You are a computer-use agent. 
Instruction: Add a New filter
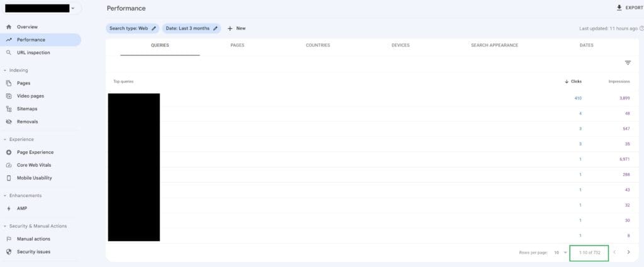click(x=236, y=28)
